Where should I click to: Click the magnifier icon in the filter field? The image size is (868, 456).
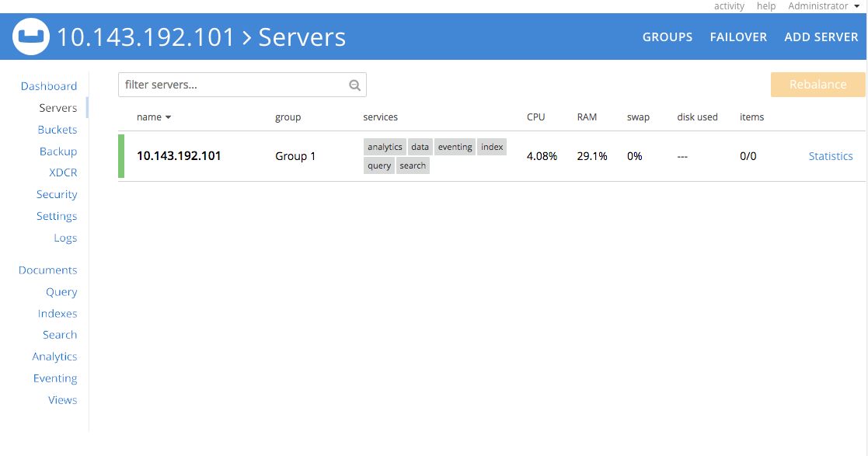[x=354, y=84]
